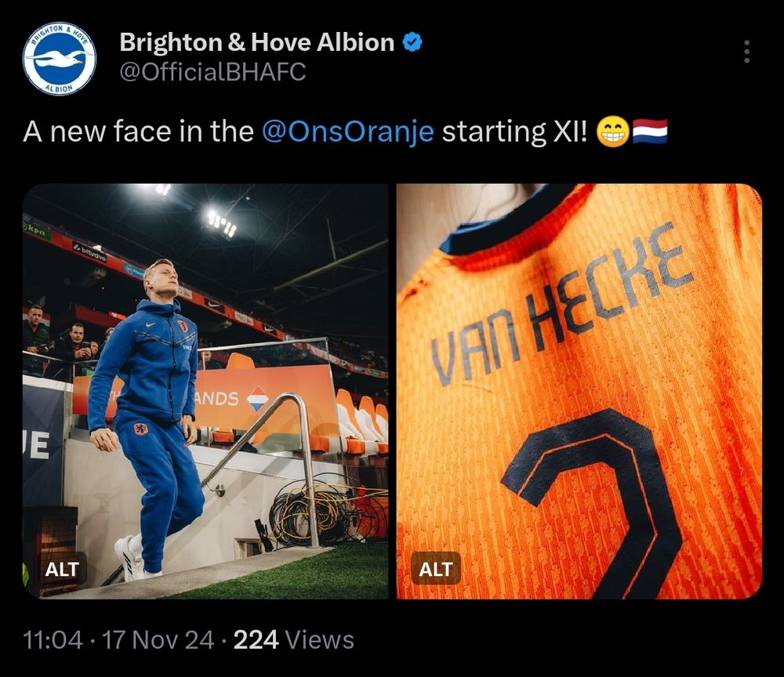
Task: Click the 17 Nov 24 timestamp
Action: click(x=161, y=640)
